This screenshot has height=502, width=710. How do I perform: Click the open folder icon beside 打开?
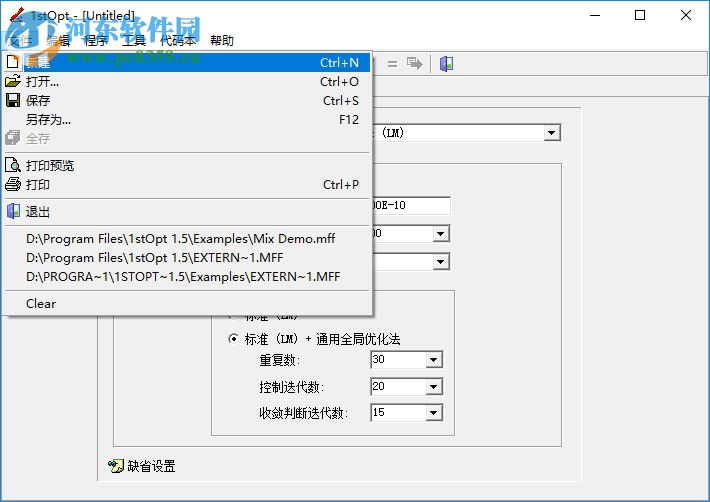coord(13,81)
